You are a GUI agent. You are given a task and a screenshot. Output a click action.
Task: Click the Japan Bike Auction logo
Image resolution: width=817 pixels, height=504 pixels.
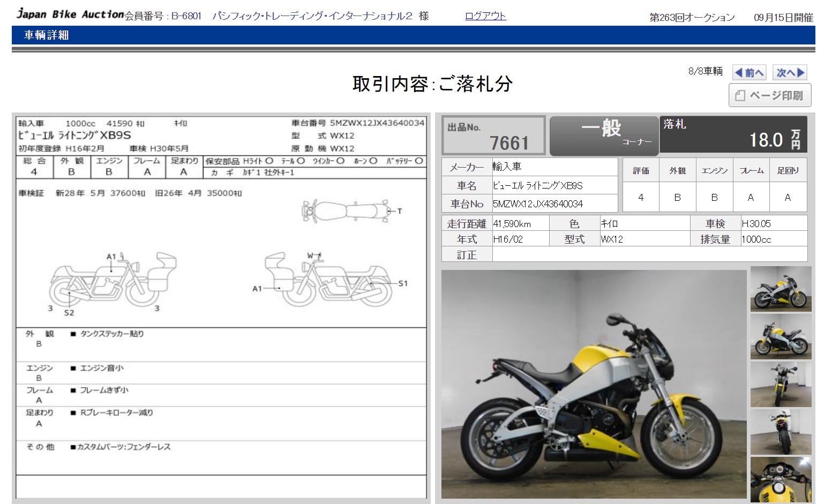tap(70, 14)
